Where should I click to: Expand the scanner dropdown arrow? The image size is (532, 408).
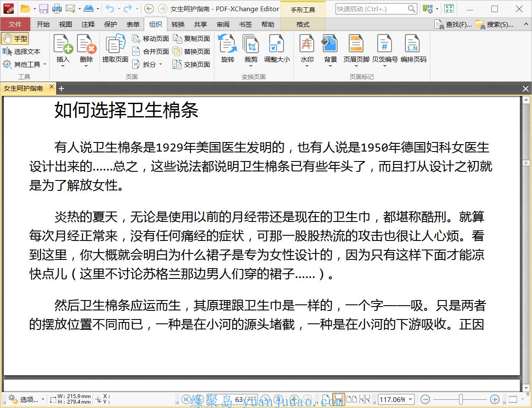[98, 9]
